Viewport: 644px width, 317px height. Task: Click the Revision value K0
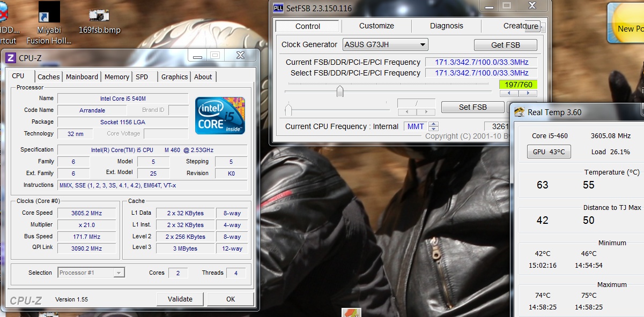[231, 173]
